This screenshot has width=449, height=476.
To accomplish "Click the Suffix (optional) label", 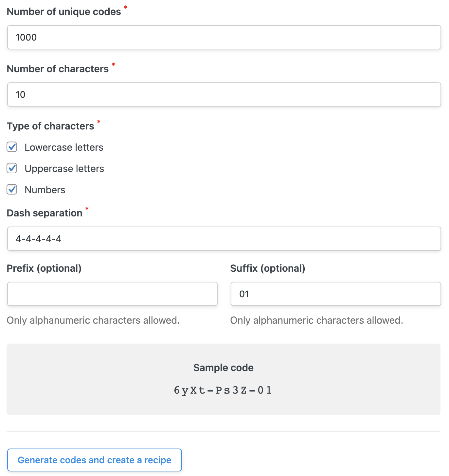I will click(268, 268).
